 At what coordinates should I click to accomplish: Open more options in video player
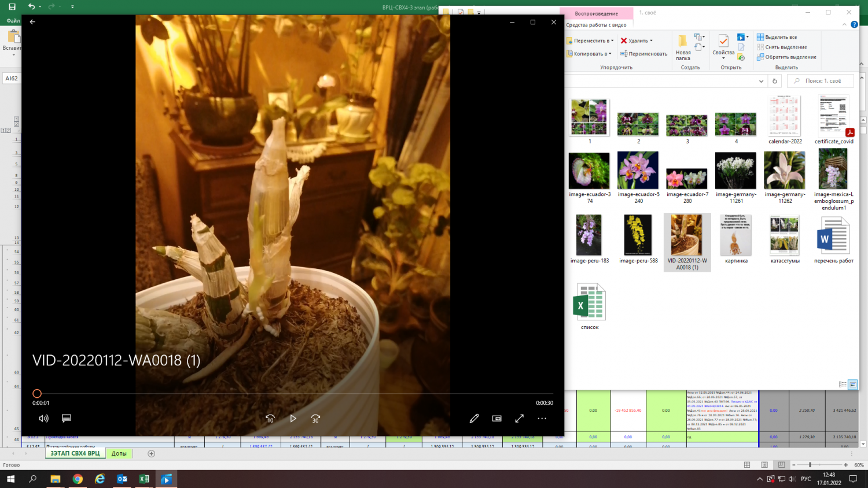[x=542, y=418]
